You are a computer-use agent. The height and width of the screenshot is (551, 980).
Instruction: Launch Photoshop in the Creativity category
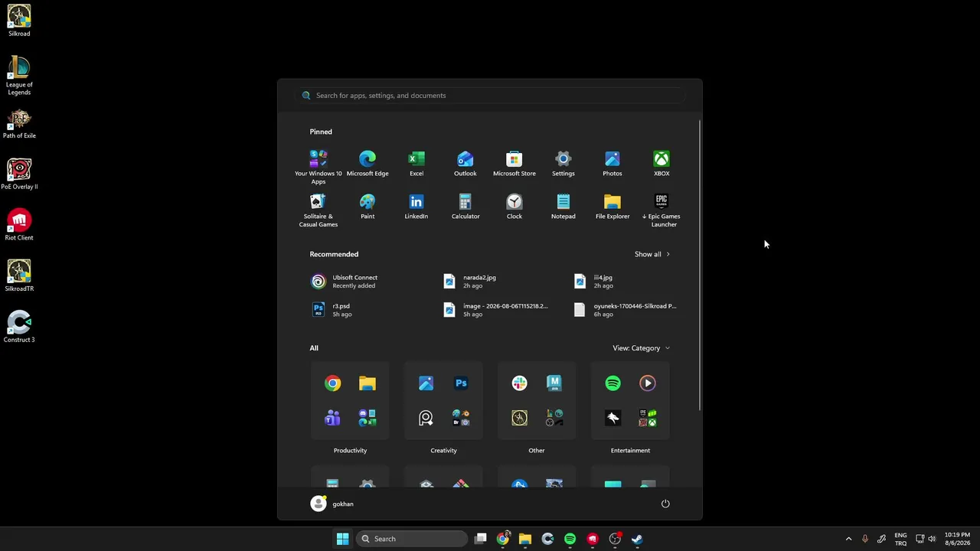[x=461, y=383]
